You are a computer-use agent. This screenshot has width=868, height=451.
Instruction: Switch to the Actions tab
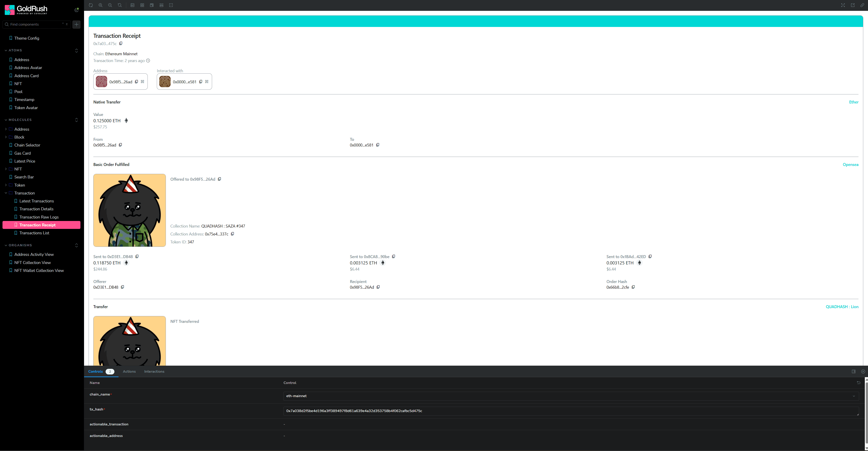click(x=129, y=372)
